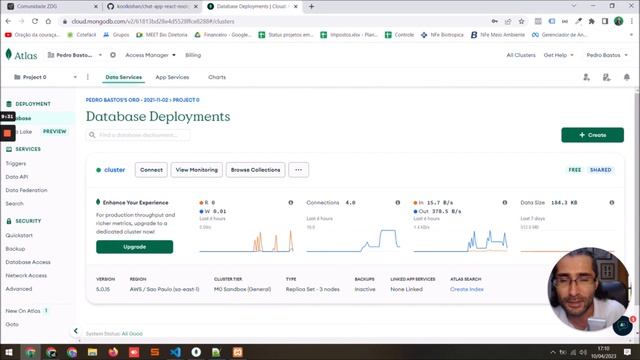640x360 pixels.
Task: Open Windows Start menu
Action: (x=9, y=352)
